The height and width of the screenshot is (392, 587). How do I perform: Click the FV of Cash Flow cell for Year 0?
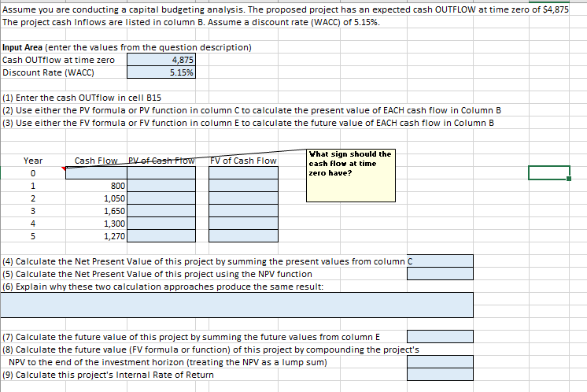[243, 173]
